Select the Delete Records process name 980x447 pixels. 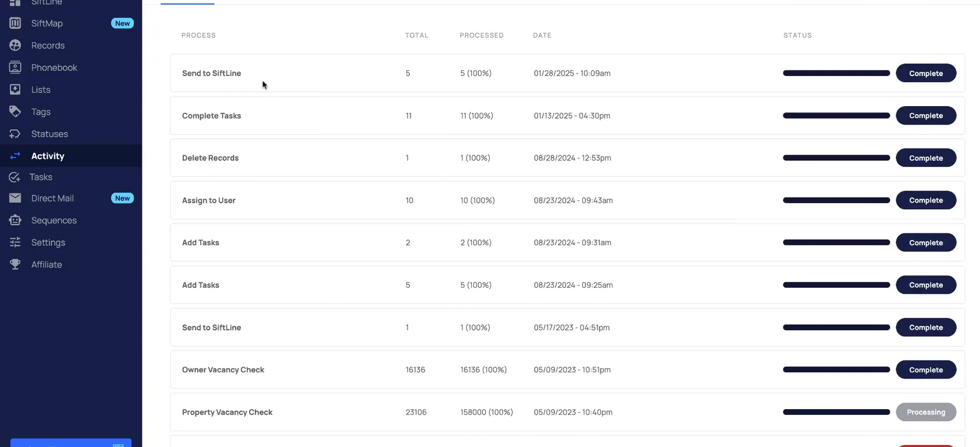pyautogui.click(x=210, y=158)
